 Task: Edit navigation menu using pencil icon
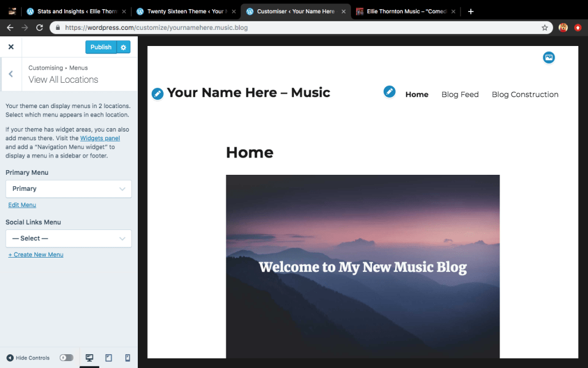[x=389, y=91]
